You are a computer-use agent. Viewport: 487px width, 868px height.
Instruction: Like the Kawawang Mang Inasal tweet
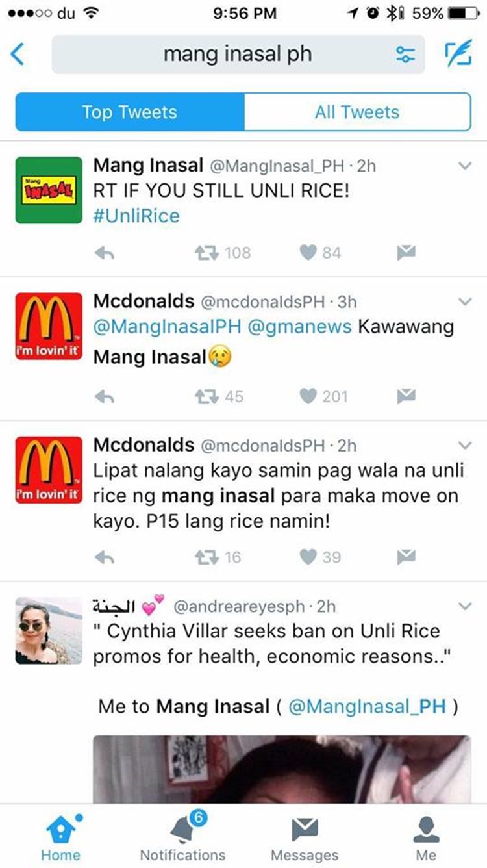(x=308, y=396)
